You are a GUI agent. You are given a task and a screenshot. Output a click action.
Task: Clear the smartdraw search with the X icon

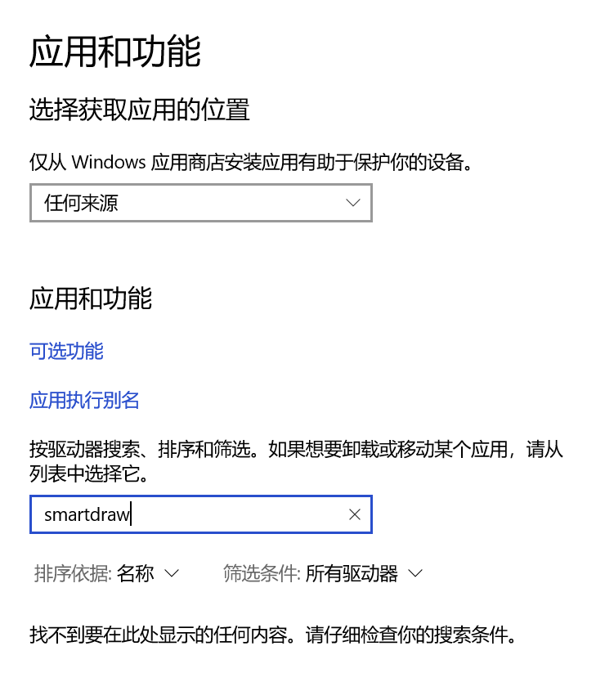pos(355,514)
